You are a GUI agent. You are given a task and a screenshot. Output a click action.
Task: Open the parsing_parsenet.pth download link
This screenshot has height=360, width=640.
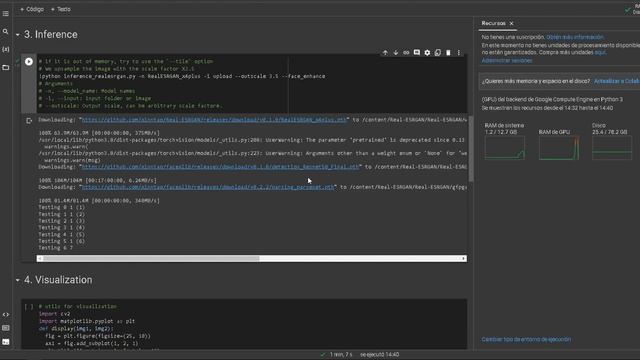pyautogui.click(x=208, y=187)
